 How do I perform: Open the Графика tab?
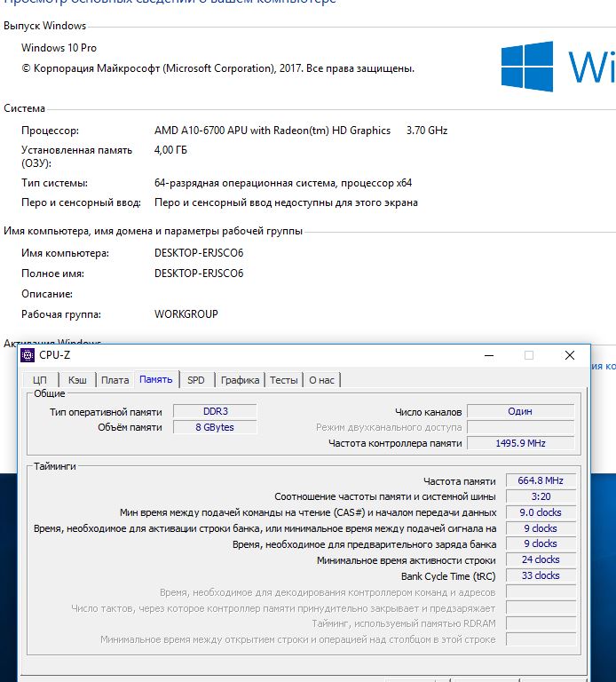pos(240,380)
